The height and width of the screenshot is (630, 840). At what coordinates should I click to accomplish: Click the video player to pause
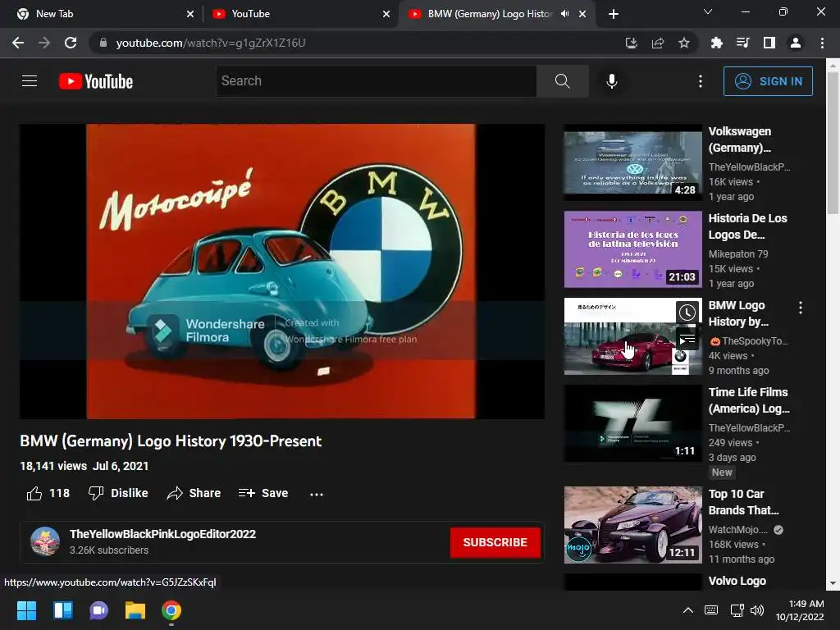pyautogui.click(x=282, y=271)
